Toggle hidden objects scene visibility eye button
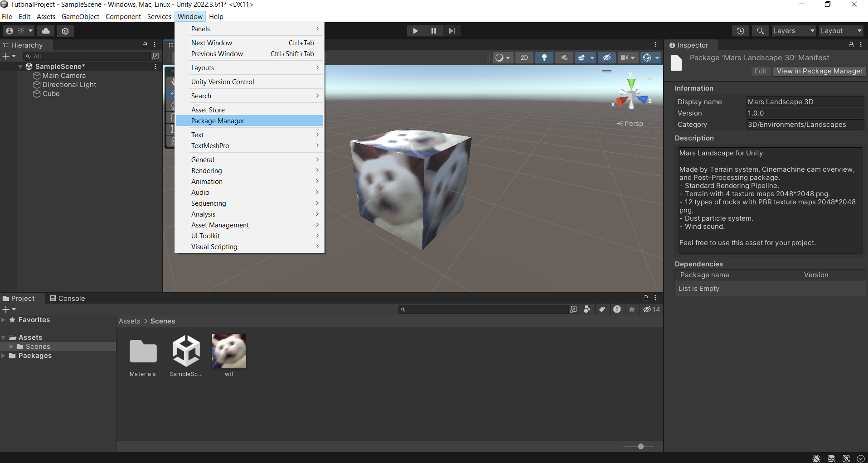 click(x=607, y=58)
